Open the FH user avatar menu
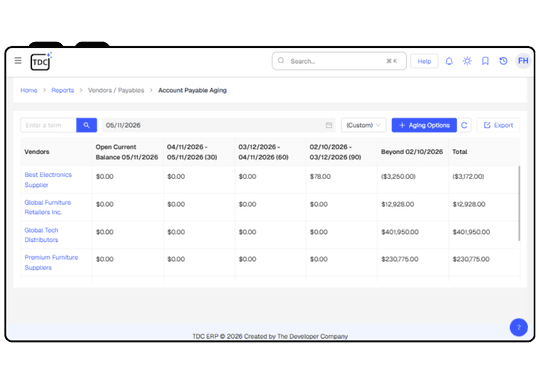 click(x=523, y=61)
